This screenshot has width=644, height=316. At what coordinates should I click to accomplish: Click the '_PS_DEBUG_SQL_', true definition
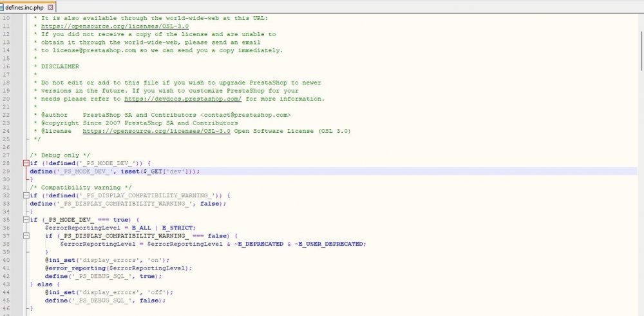(x=104, y=277)
